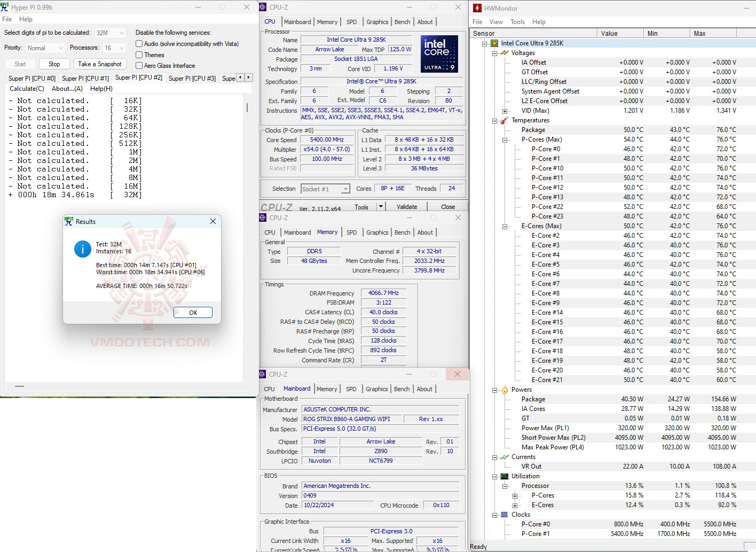The height and width of the screenshot is (552, 756).
Task: Open the Help menu in Hyper PI
Action: click(26, 19)
